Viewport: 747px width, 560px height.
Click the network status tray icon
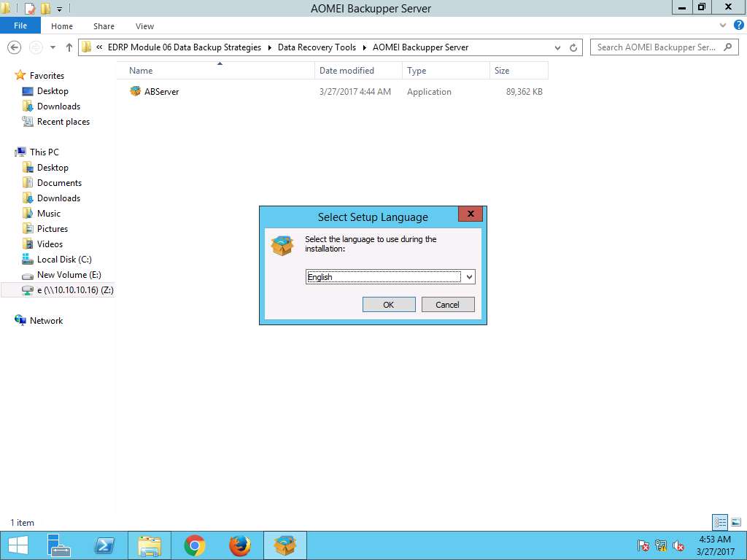[660, 545]
